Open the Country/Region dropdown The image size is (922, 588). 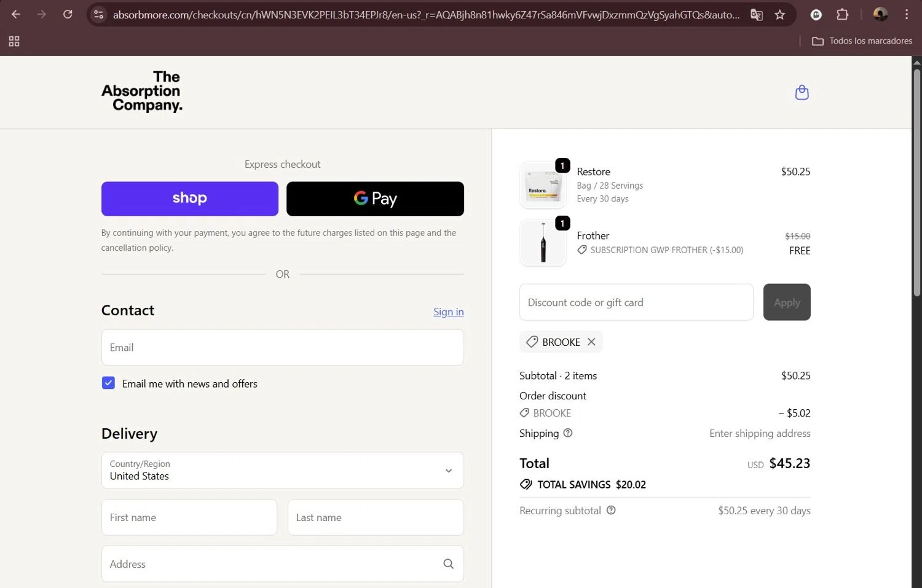tap(283, 470)
